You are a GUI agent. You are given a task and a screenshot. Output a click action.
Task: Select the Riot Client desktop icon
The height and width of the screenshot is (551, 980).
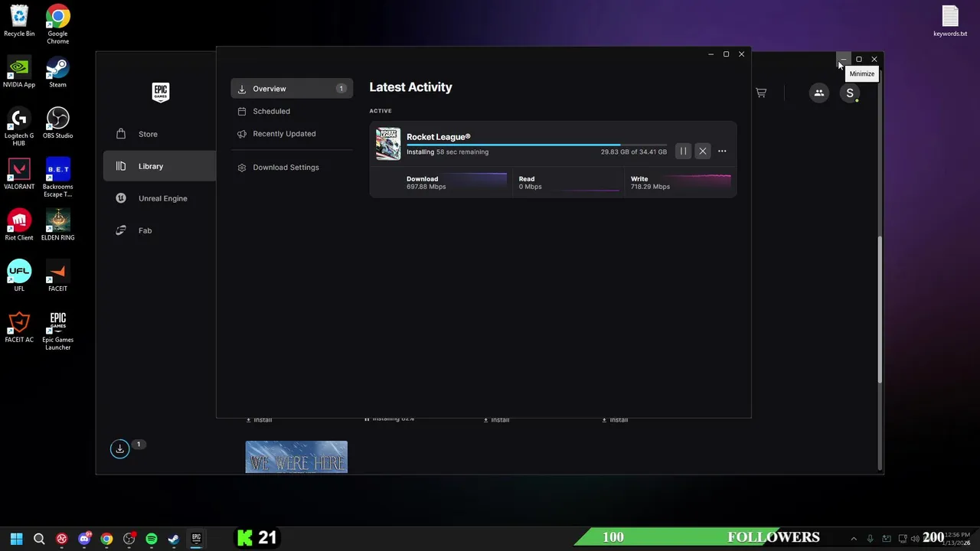(x=19, y=226)
